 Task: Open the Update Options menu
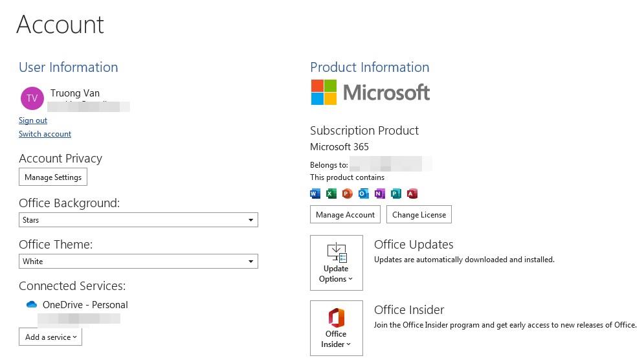[337, 263]
